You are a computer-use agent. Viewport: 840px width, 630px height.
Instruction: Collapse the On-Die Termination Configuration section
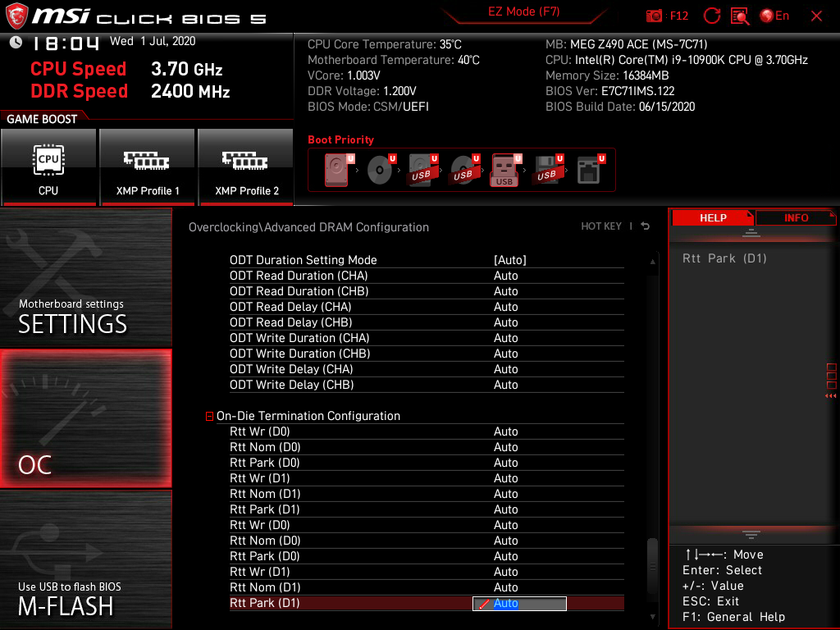(209, 416)
